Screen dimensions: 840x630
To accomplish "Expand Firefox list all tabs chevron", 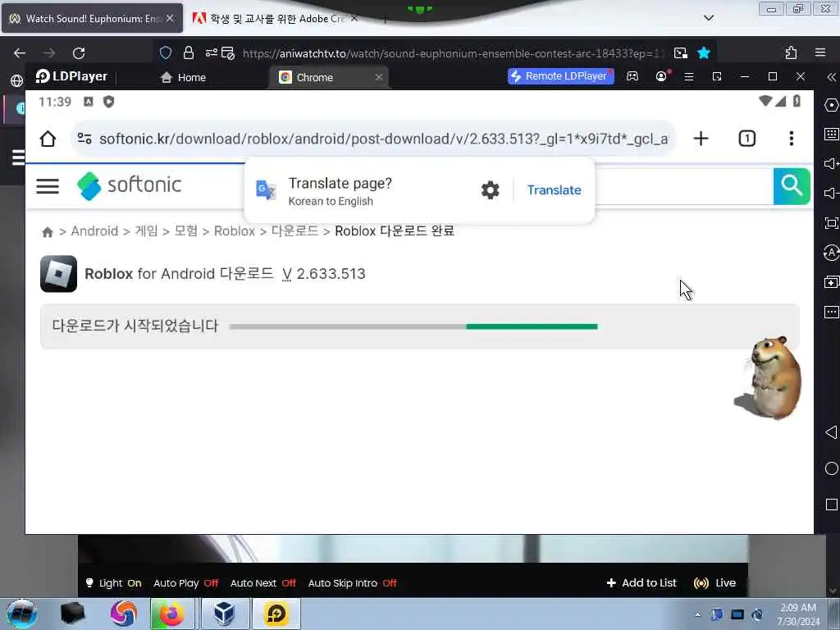I will point(708,18).
